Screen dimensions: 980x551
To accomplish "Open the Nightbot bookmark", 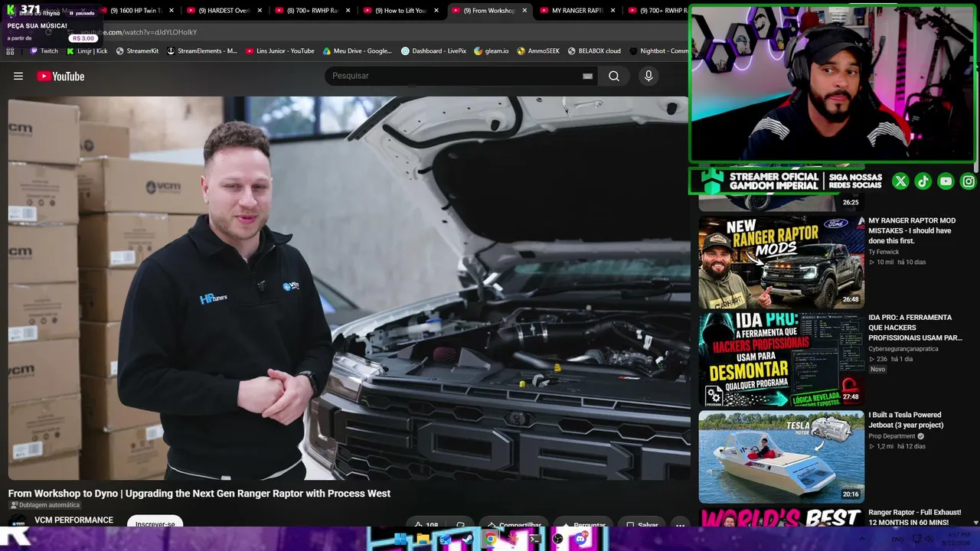I will click(658, 51).
